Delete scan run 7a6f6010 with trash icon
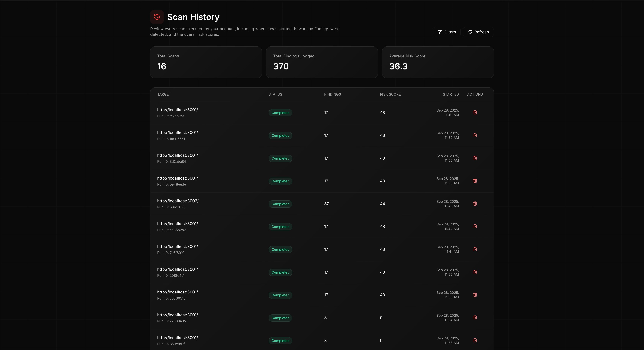Image resolution: width=644 pixels, height=350 pixels. 475,249
